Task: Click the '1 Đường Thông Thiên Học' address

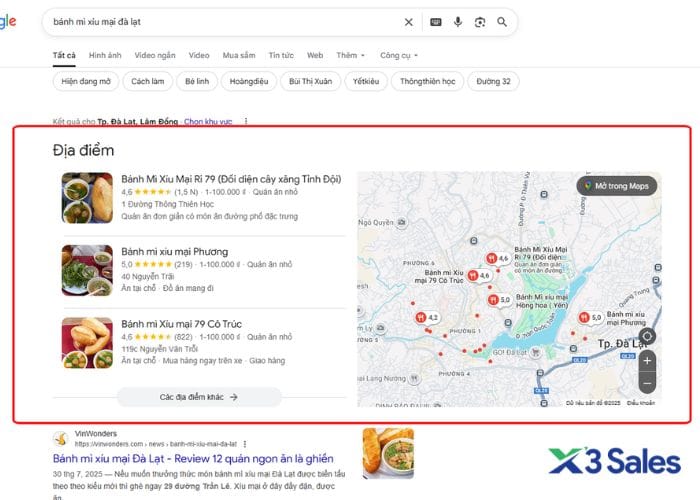Action: tap(167, 204)
